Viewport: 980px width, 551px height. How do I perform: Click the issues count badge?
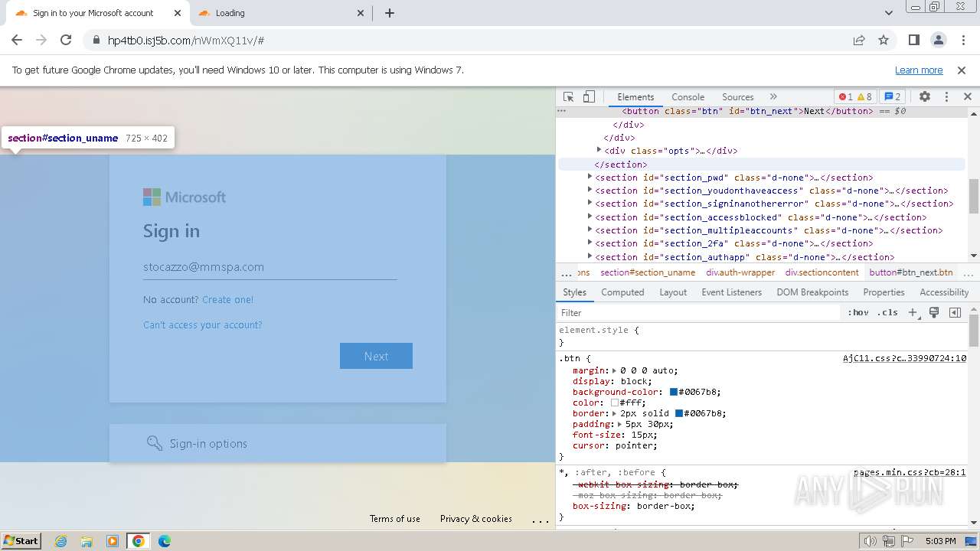point(893,96)
